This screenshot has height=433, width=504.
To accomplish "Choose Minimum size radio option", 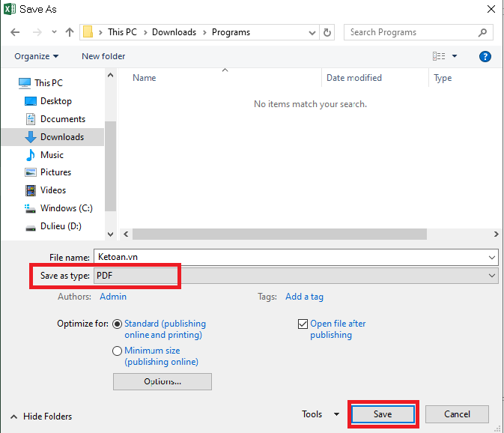I will click(118, 351).
